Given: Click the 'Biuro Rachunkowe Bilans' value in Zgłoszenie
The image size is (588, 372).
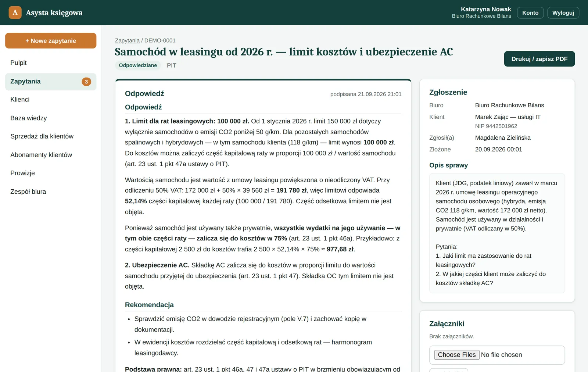Looking at the screenshot, I should click(x=509, y=105).
